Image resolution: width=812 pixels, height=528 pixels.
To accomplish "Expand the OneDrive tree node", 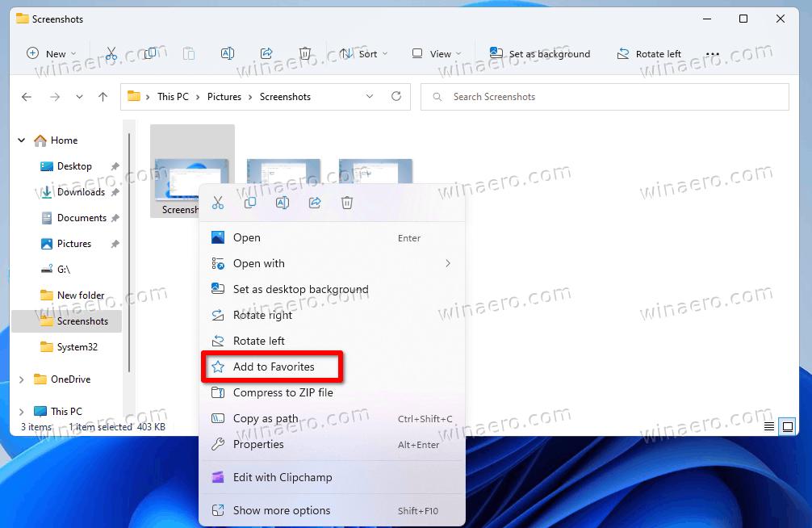I will [x=22, y=379].
